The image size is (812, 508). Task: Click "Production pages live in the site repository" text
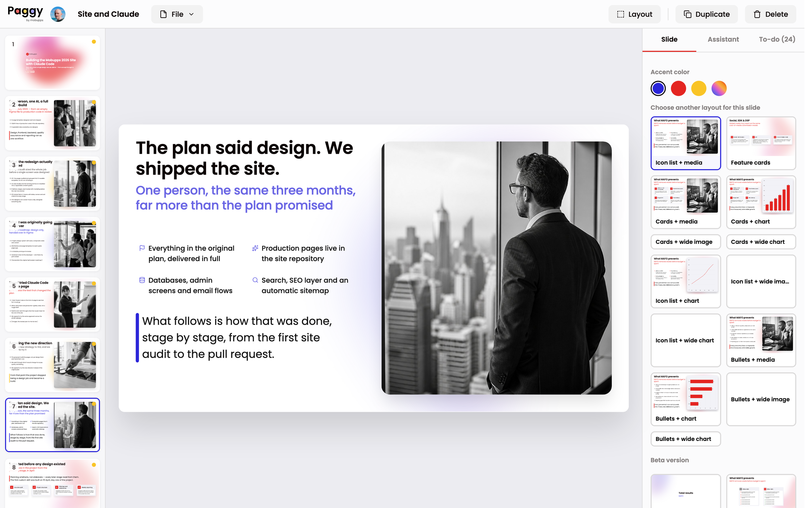pos(303,253)
